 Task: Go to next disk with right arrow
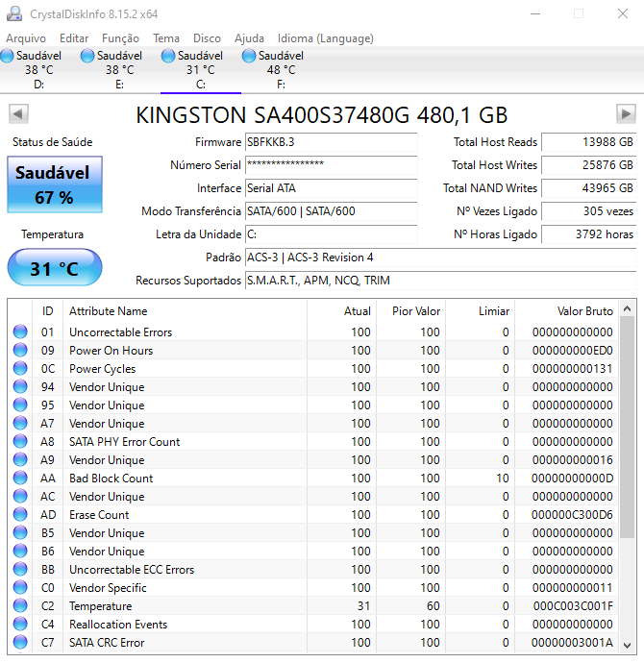tap(626, 113)
